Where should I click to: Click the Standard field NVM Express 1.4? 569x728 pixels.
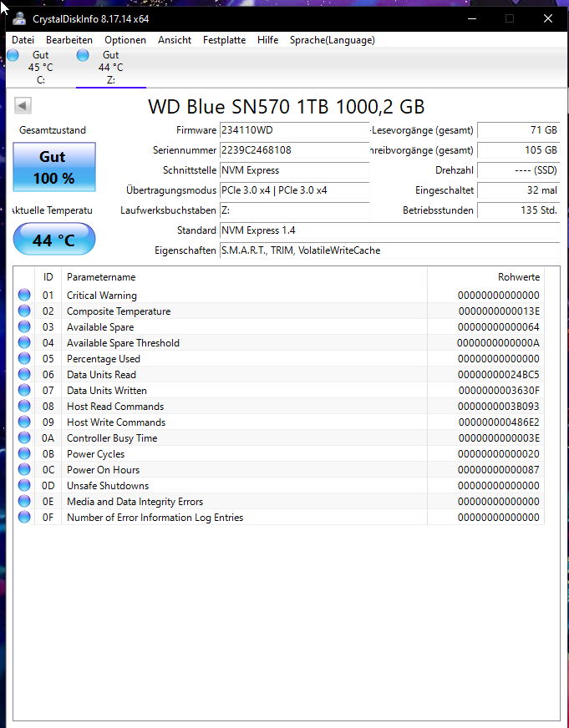click(389, 230)
